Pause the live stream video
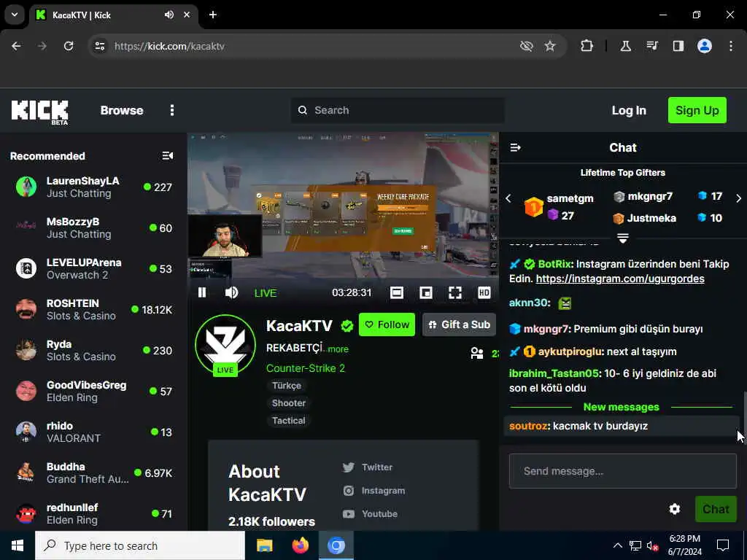Screen dimensions: 747x560 pos(202,292)
